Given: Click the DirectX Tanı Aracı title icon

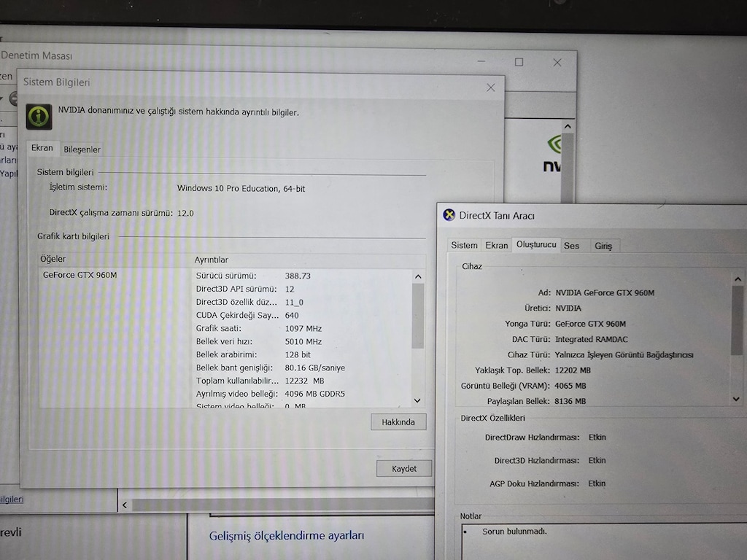Looking at the screenshot, I should (x=449, y=215).
